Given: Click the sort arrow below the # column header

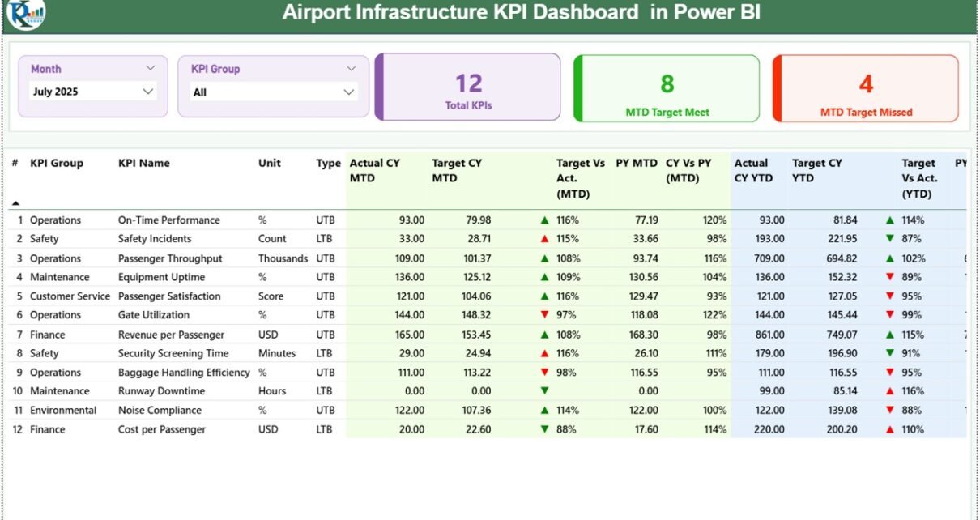Looking at the screenshot, I should [15, 202].
